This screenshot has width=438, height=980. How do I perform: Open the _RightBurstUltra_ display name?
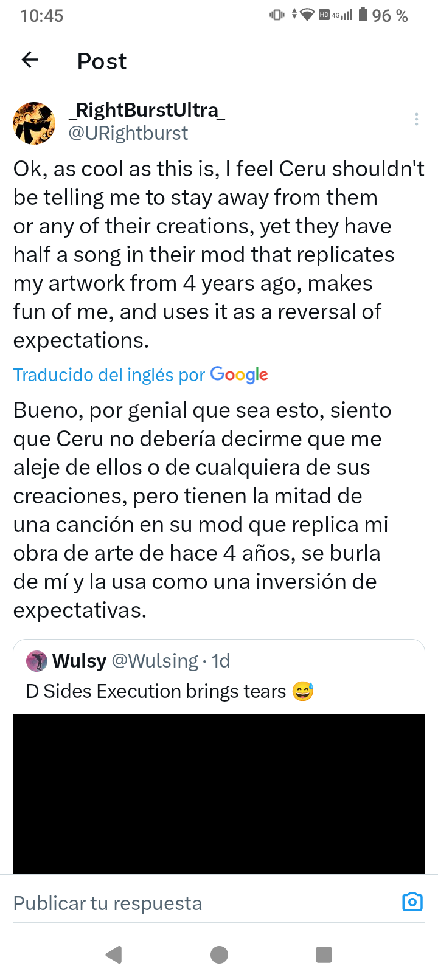(x=147, y=110)
